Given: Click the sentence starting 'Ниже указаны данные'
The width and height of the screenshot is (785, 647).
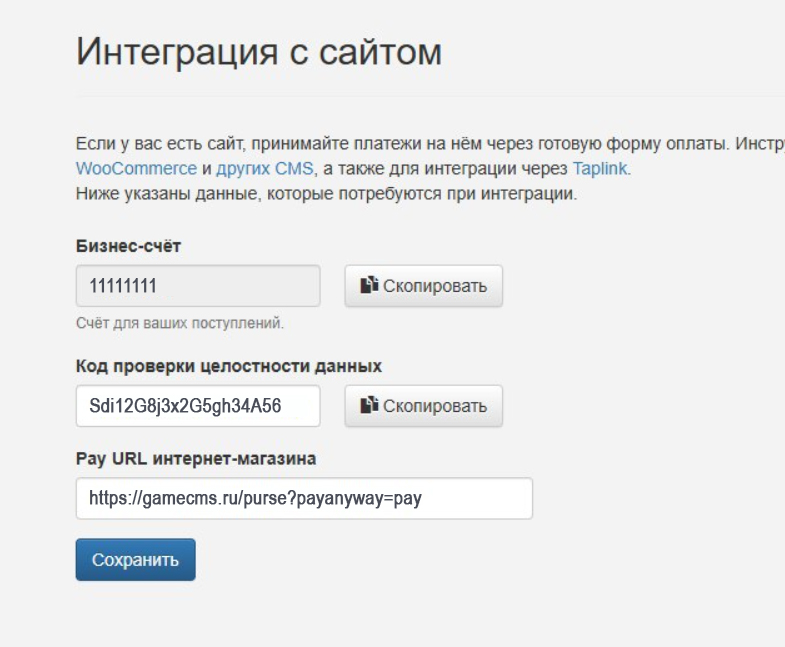Looking at the screenshot, I should click(326, 194).
